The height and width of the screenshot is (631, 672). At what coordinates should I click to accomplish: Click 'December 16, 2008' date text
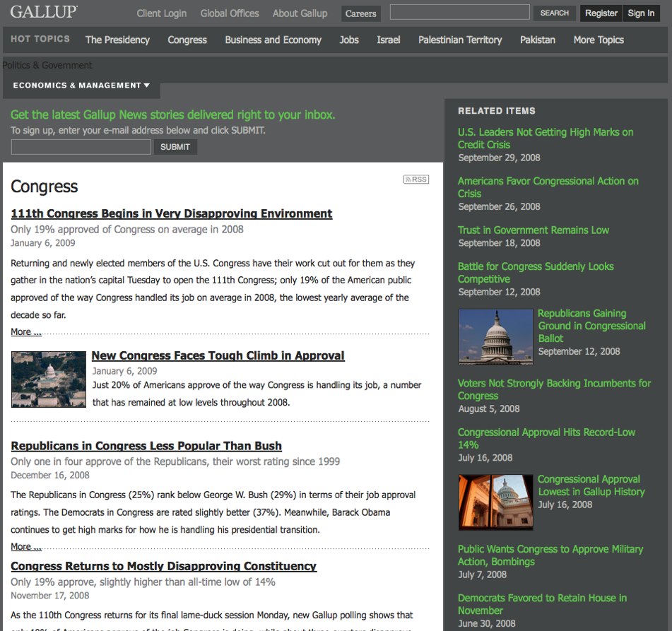tap(50, 475)
